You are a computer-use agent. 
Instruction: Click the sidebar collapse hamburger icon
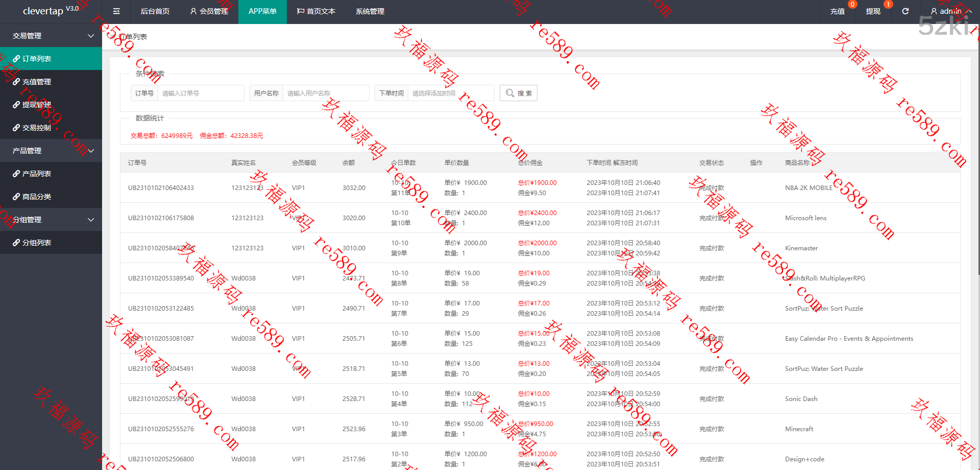coord(116,11)
